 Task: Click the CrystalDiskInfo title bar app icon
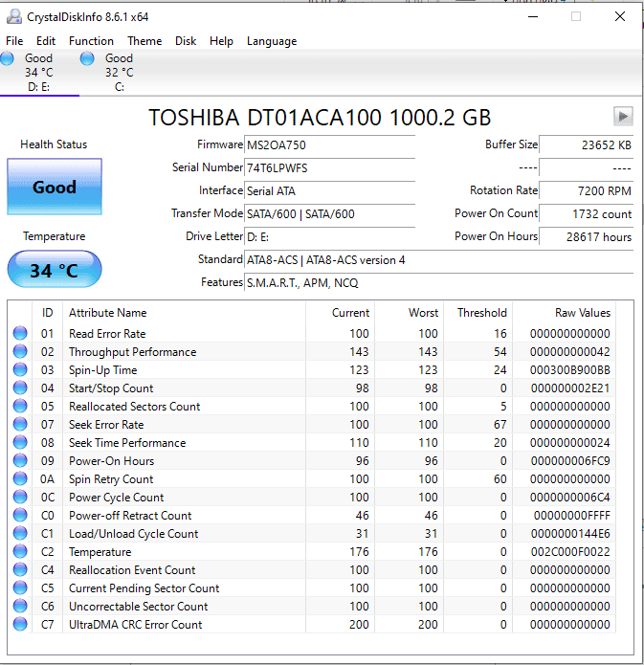click(x=14, y=16)
